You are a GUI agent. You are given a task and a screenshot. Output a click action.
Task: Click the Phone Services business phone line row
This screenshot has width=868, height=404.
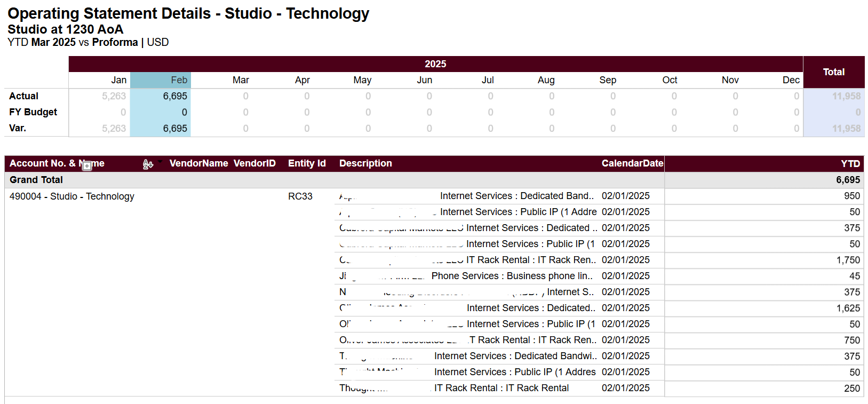[512, 276]
